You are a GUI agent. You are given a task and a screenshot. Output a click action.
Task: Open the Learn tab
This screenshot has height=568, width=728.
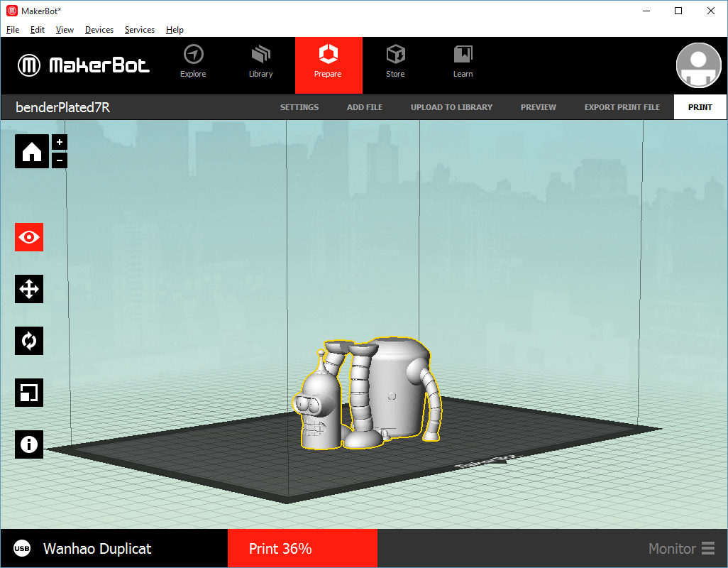point(463,61)
